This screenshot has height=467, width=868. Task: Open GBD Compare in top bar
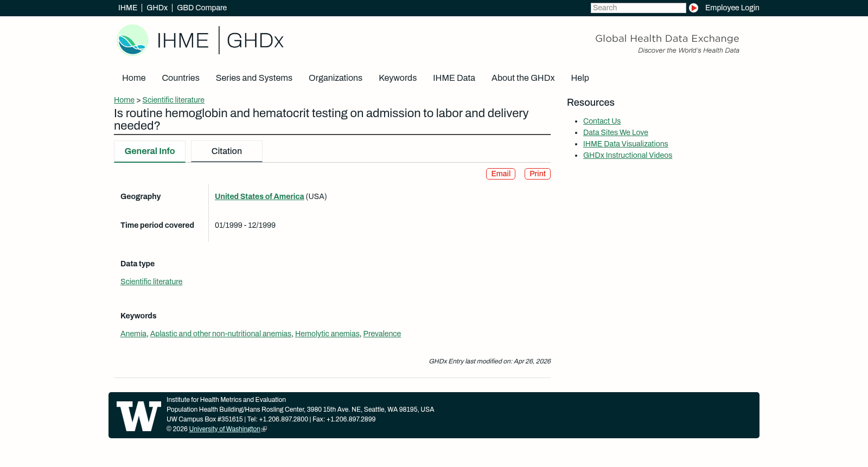(202, 8)
